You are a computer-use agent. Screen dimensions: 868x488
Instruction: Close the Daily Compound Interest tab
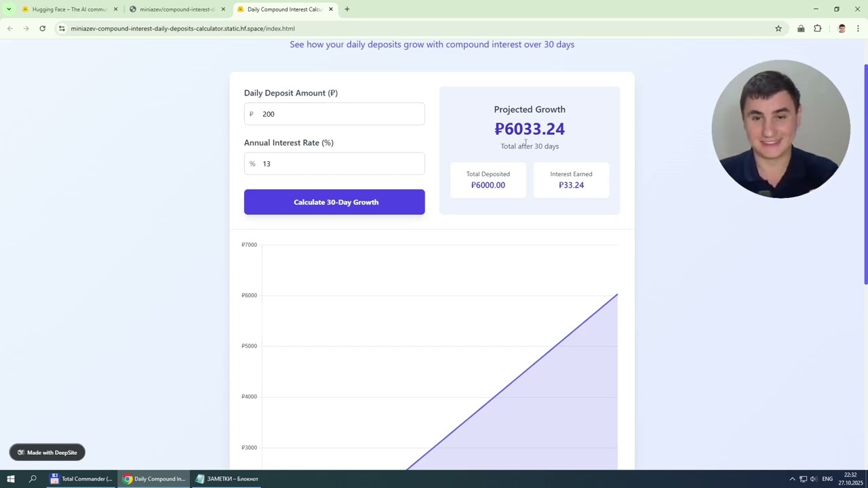pyautogui.click(x=331, y=9)
